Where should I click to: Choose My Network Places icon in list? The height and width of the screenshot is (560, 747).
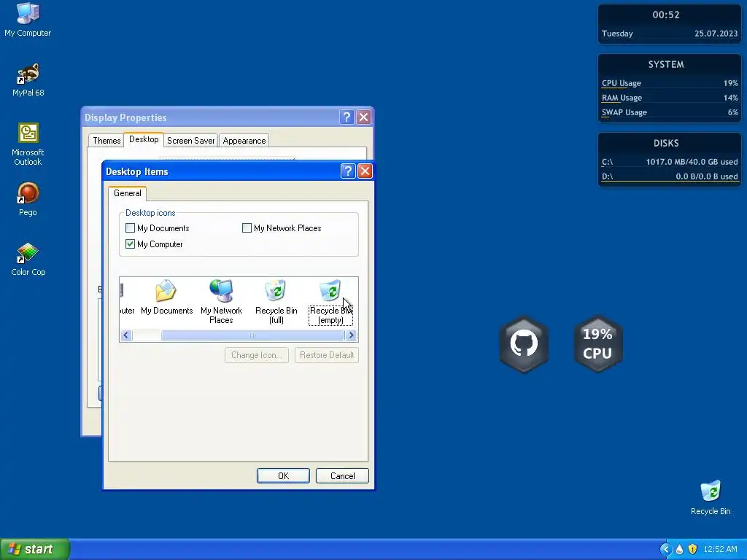(x=221, y=302)
